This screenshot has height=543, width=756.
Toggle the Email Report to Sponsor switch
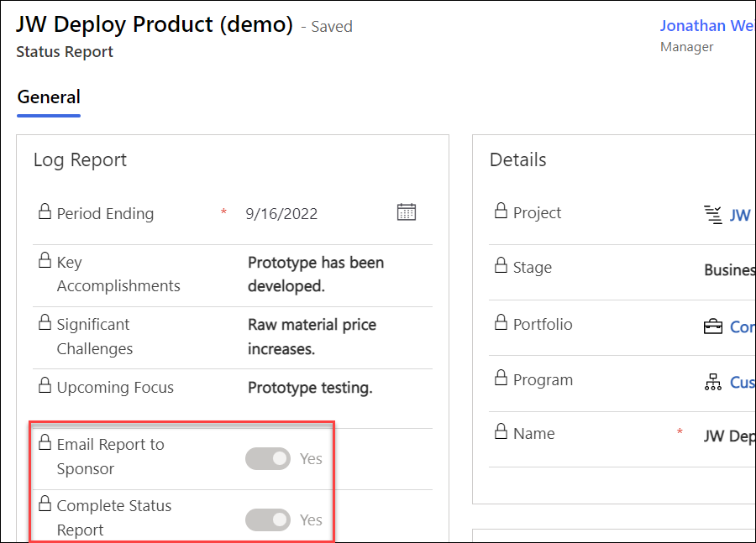pos(268,458)
